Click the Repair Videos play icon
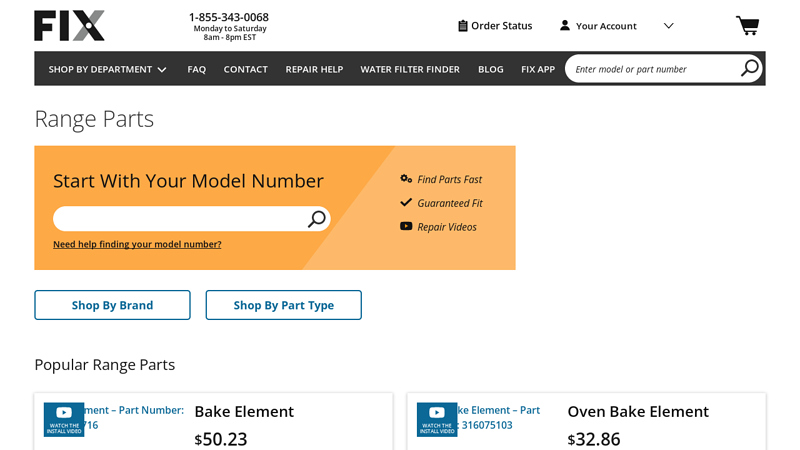Viewport: 800px width, 450px height. point(406,226)
